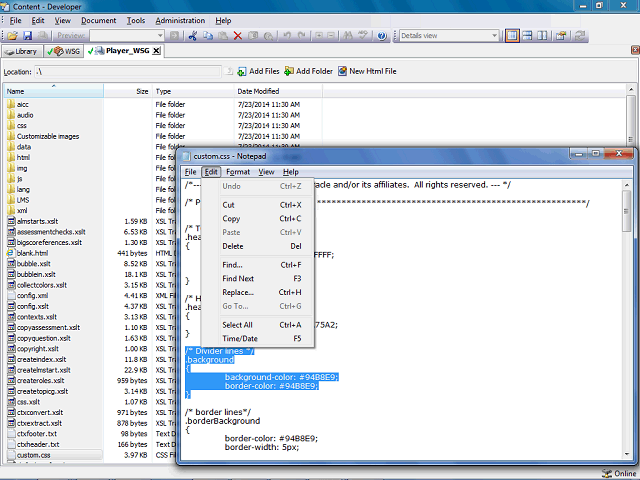This screenshot has height=480, width=640.
Task: Sort by the Size column header
Action: pyautogui.click(x=128, y=91)
